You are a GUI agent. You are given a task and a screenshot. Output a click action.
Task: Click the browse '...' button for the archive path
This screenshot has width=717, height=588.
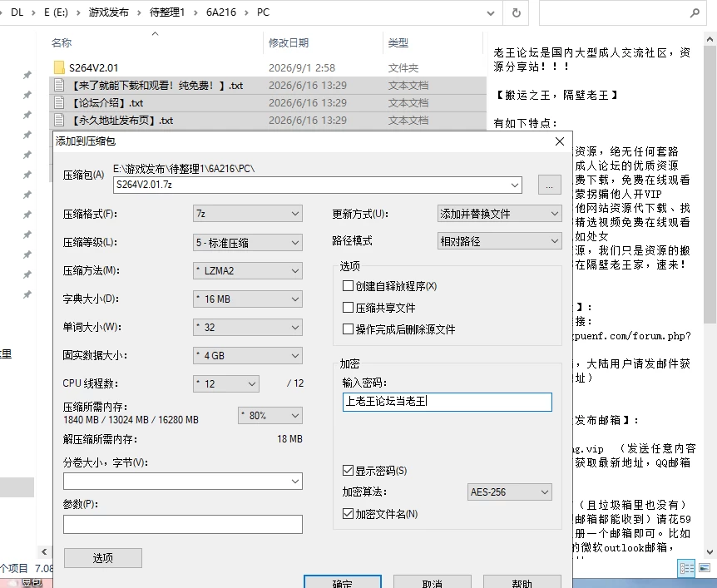549,185
